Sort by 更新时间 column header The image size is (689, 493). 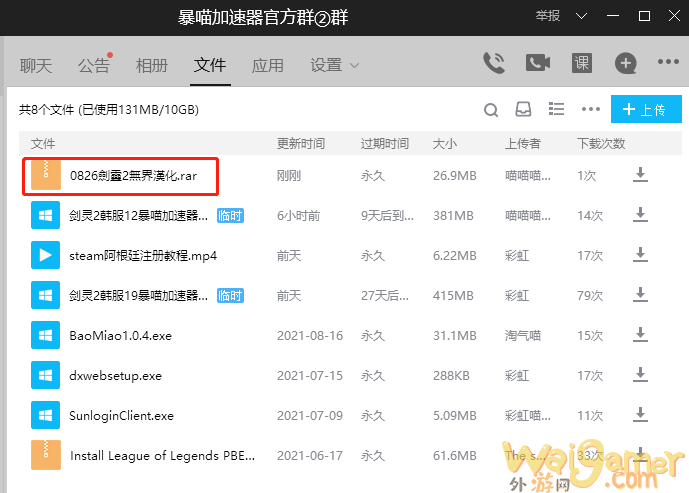click(301, 143)
